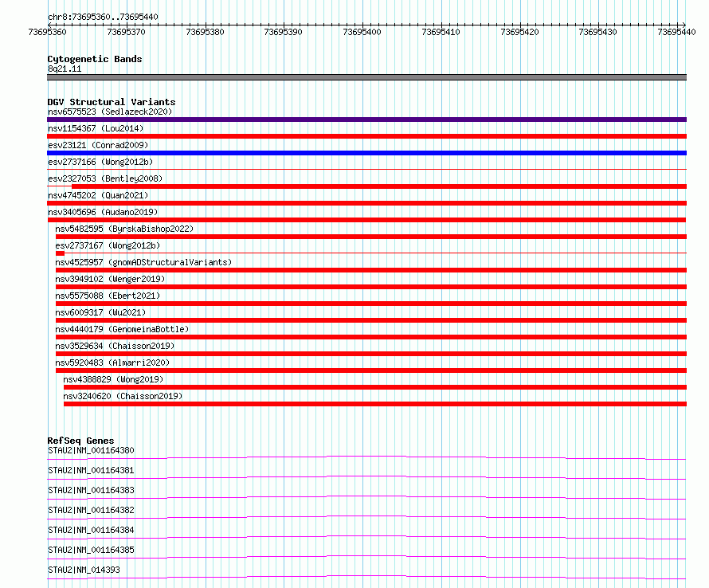Click the purple nsv6575523 variant bar

point(366,120)
